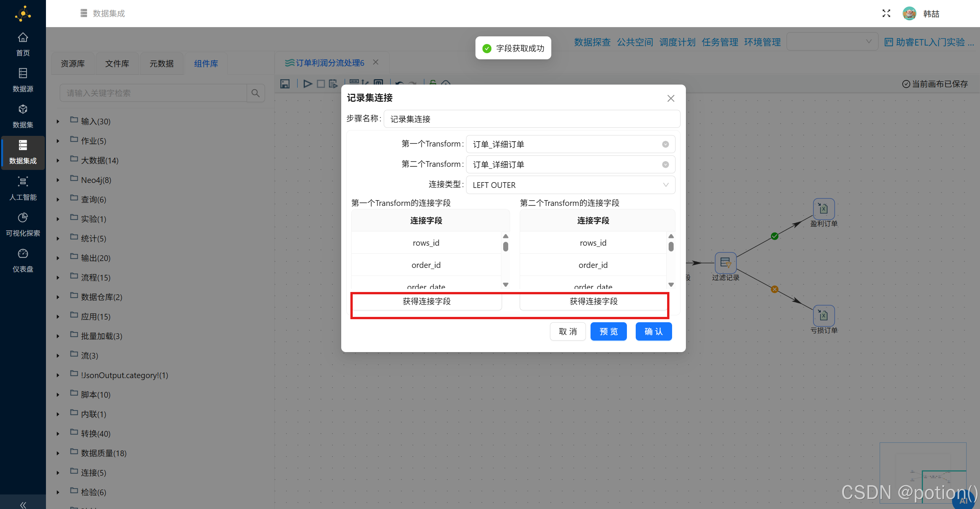Screen dimensions: 980x509
Task: Save the canvas with the floppy icon
Action: pos(285,84)
